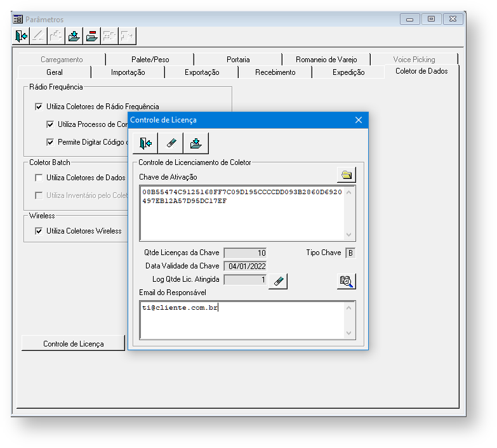The height and width of the screenshot is (448, 497).
Task: Click red delete tray icon in Parâmetros toolbar
Action: click(92, 36)
